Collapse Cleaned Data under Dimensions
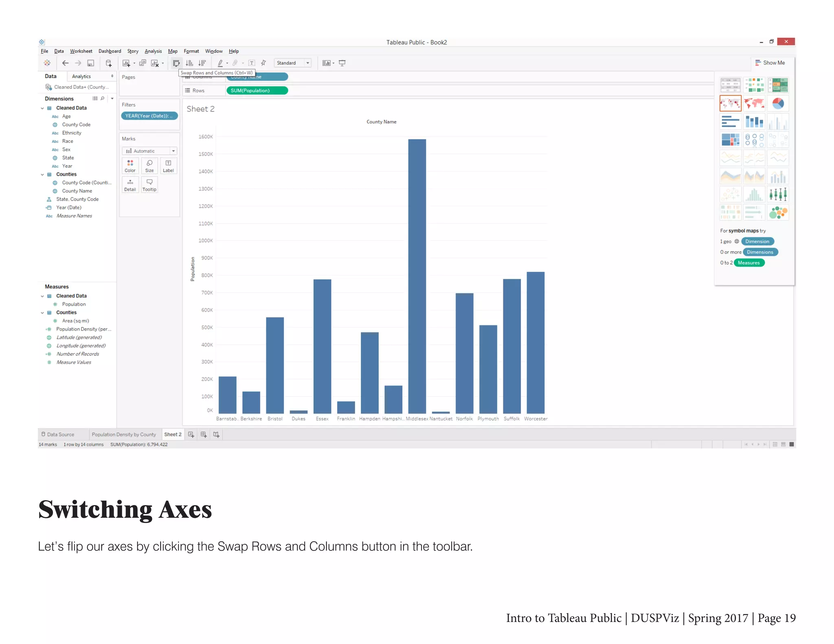Viewport: 834px width, 644px height. [42, 108]
